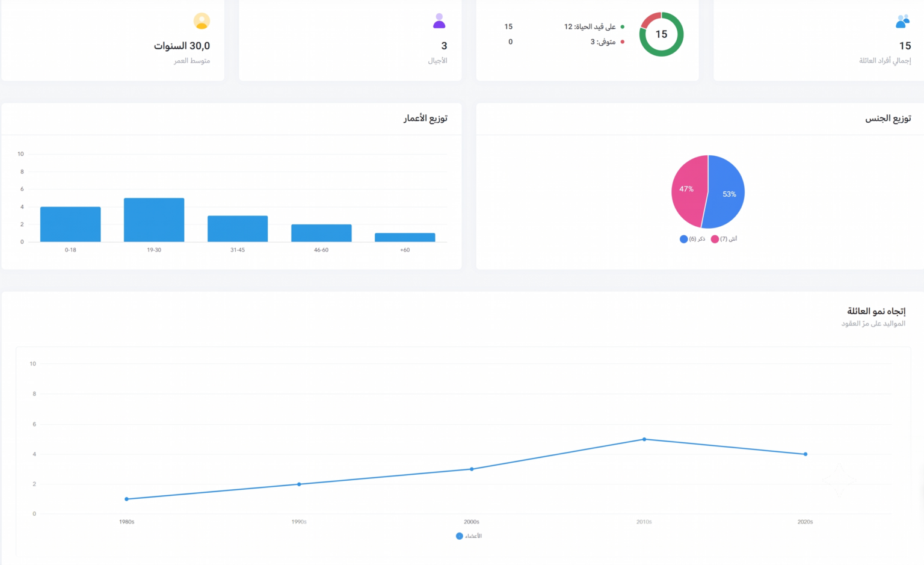This screenshot has width=924, height=565.
Task: Click the blue family members group icon
Action: tap(902, 22)
